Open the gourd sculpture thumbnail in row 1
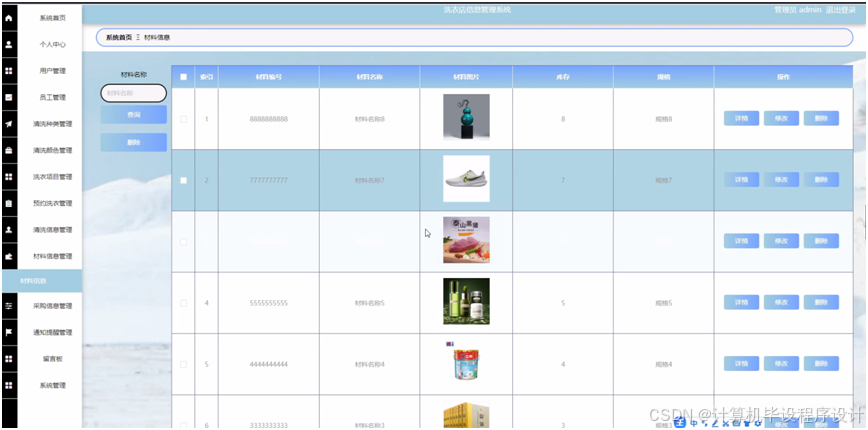 pyautogui.click(x=466, y=117)
